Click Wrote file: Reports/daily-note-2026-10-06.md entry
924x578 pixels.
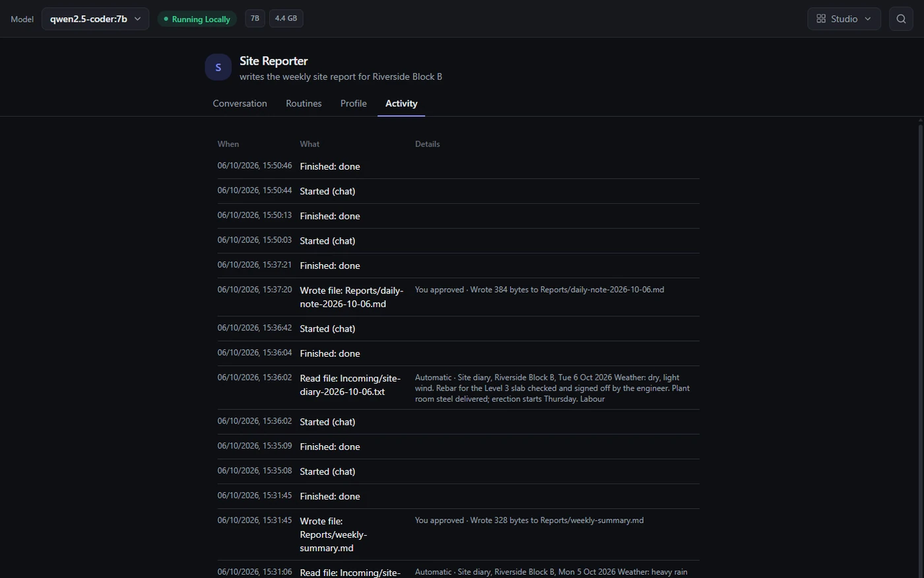(x=352, y=297)
